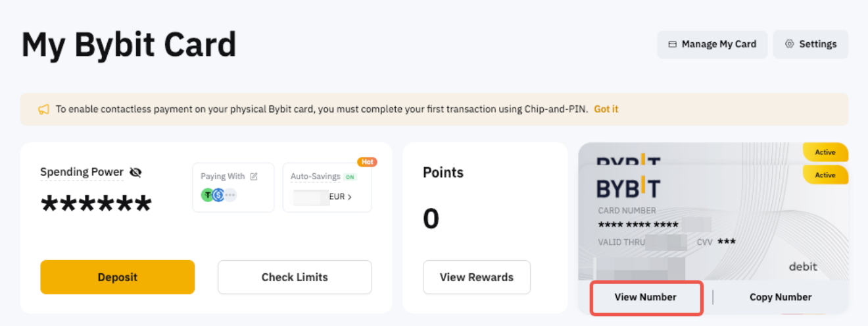Open Check Limits
Viewport: 868px width, 326px height.
(x=295, y=277)
